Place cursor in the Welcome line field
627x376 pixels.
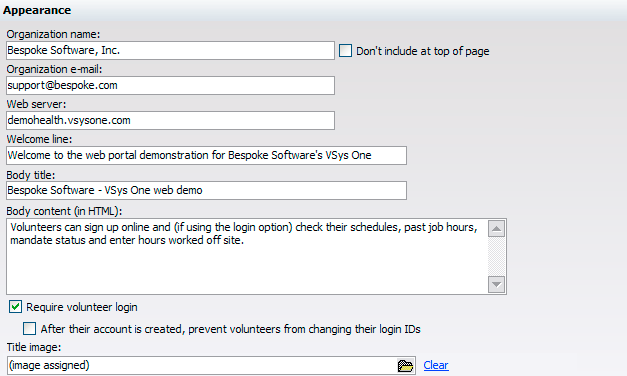click(206, 155)
